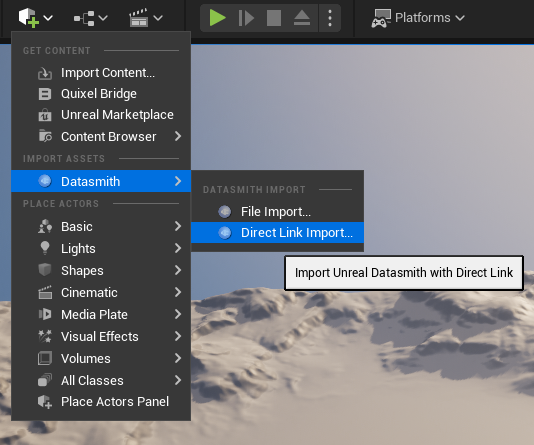Choose File Import... in Datasmith Import

277,212
